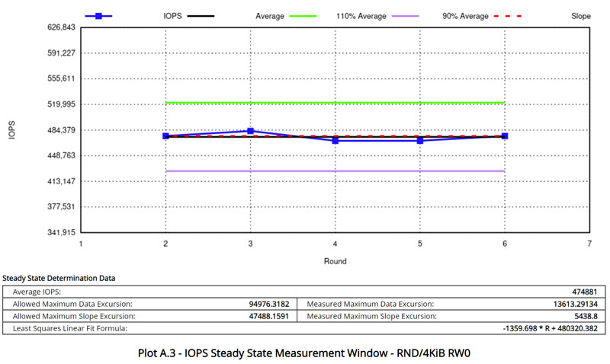Click the Allowed Maximum Data Excursion value 94976.3182
The height and width of the screenshot is (364, 610).
[x=268, y=304]
